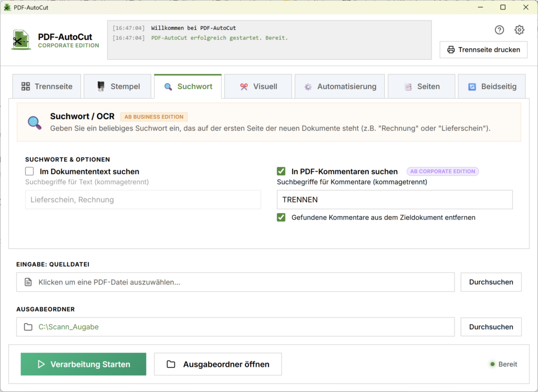
Task: Click the play icon on Verarbeitung Starten
Action: (41, 364)
